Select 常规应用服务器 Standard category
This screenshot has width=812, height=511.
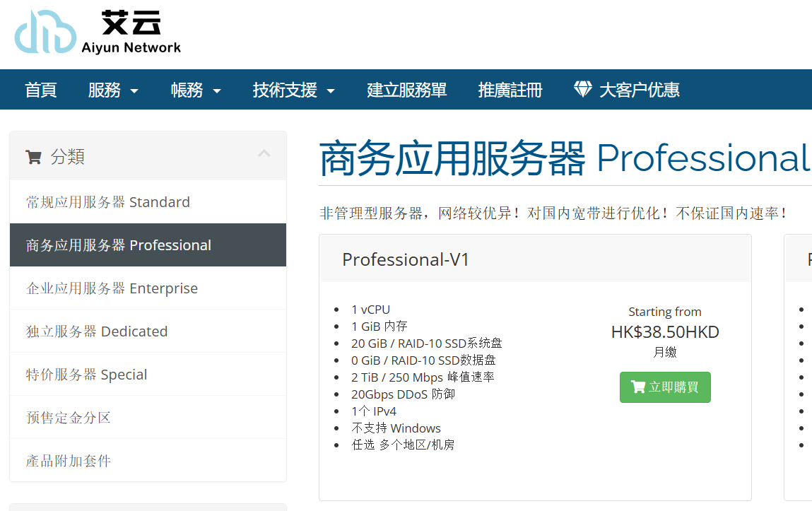[x=148, y=202]
